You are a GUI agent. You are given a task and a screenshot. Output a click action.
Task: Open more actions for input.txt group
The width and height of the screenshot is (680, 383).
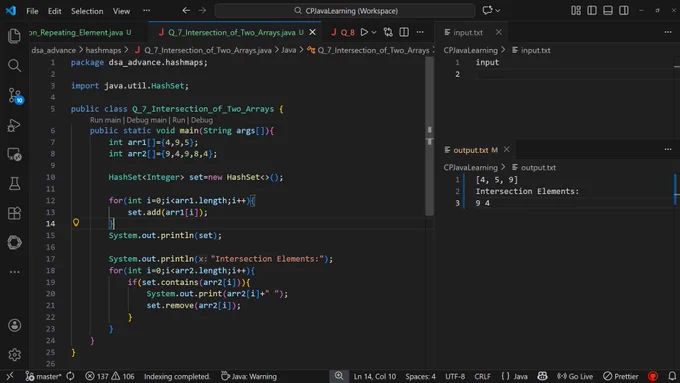[668, 32]
